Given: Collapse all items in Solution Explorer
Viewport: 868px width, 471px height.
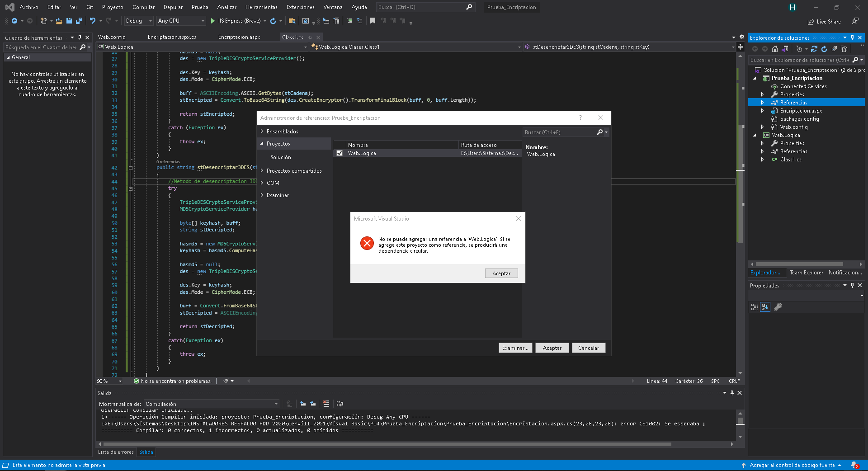Looking at the screenshot, I should (x=834, y=49).
